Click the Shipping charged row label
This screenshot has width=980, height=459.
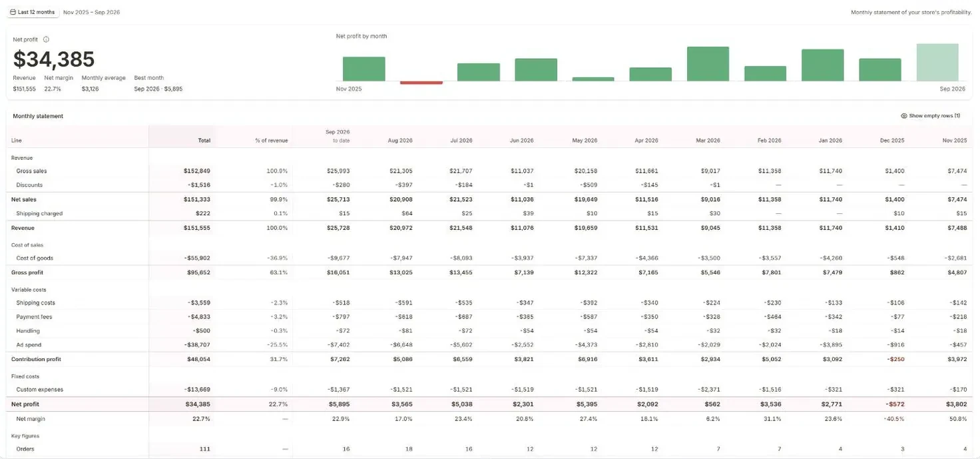tap(39, 214)
